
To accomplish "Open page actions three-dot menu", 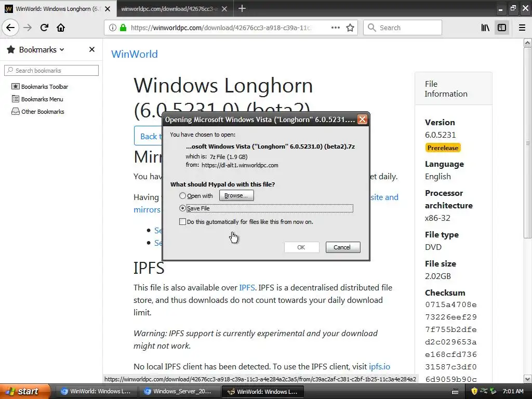I will [x=336, y=28].
